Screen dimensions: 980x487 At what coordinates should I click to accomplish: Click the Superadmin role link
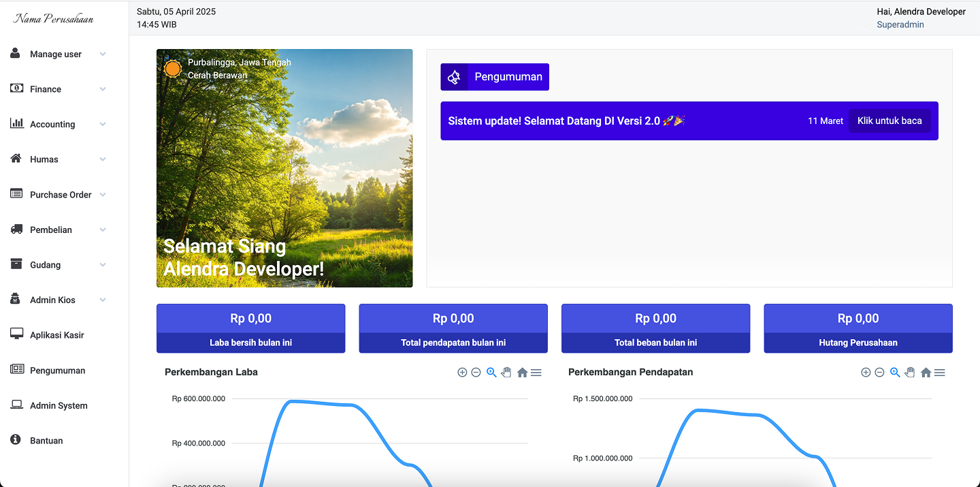click(900, 25)
